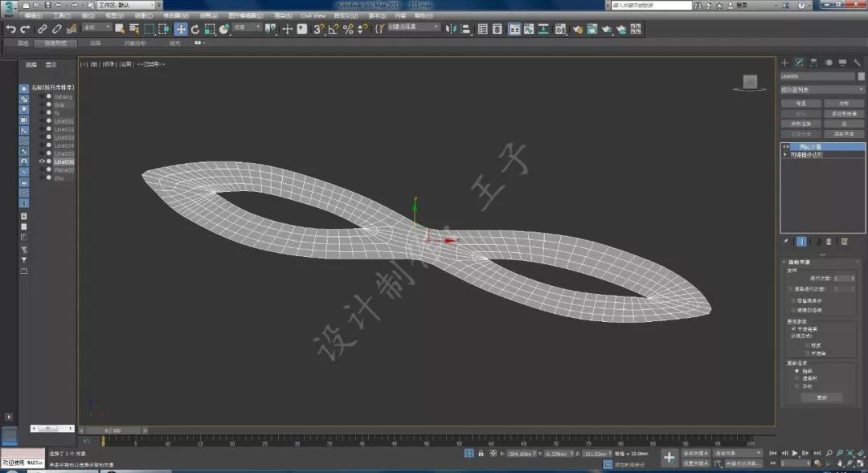Activate the Select and Link tool
The height and width of the screenshot is (473, 868).
42,29
